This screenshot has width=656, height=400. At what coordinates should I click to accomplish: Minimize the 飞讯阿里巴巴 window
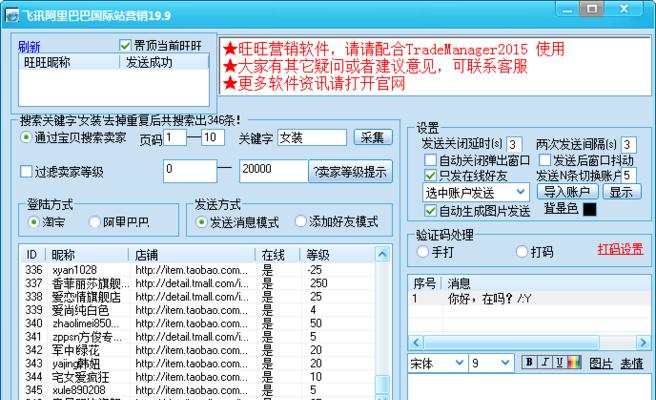[567, 9]
